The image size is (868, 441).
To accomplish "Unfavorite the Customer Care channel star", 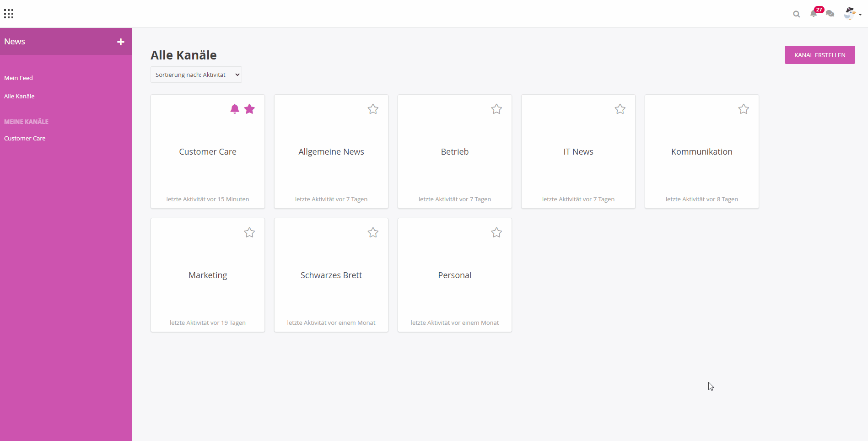I will pos(249,109).
